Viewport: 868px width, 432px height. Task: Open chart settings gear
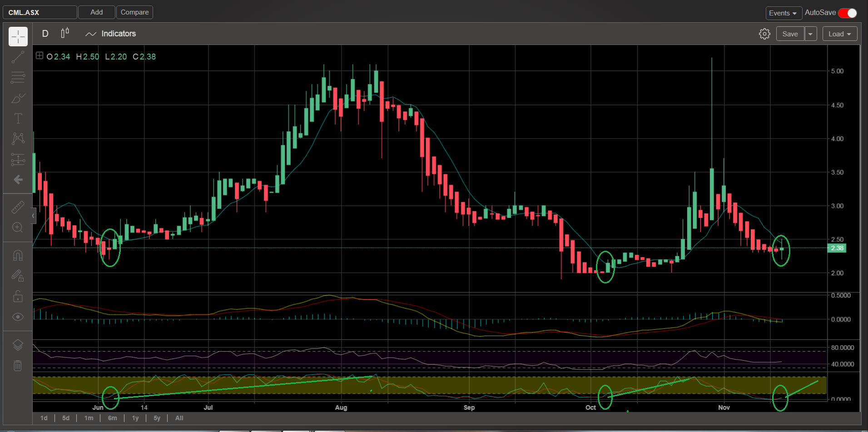(x=764, y=34)
